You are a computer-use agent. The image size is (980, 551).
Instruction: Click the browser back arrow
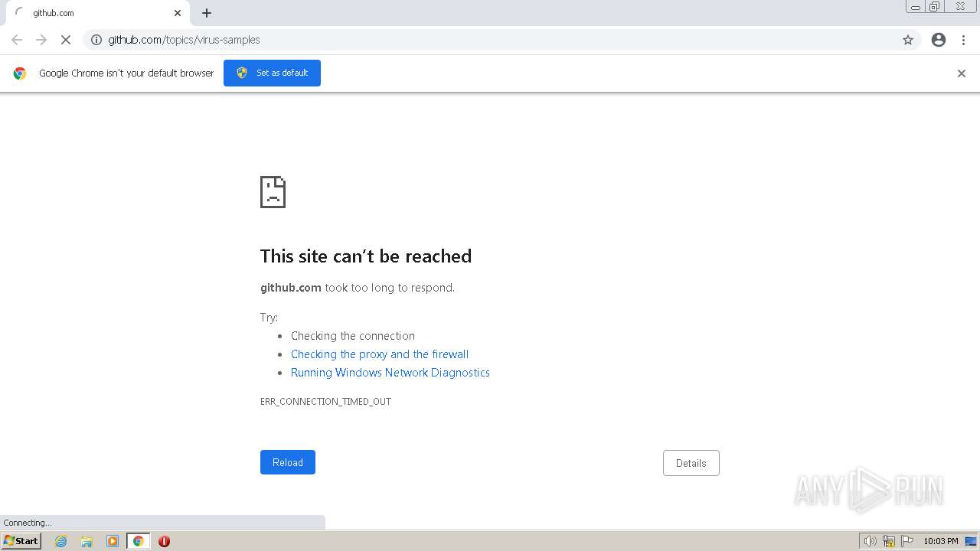(17, 40)
